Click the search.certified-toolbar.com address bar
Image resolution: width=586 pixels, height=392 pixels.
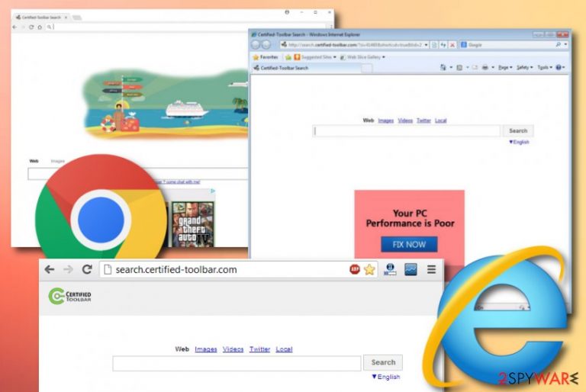click(x=239, y=269)
